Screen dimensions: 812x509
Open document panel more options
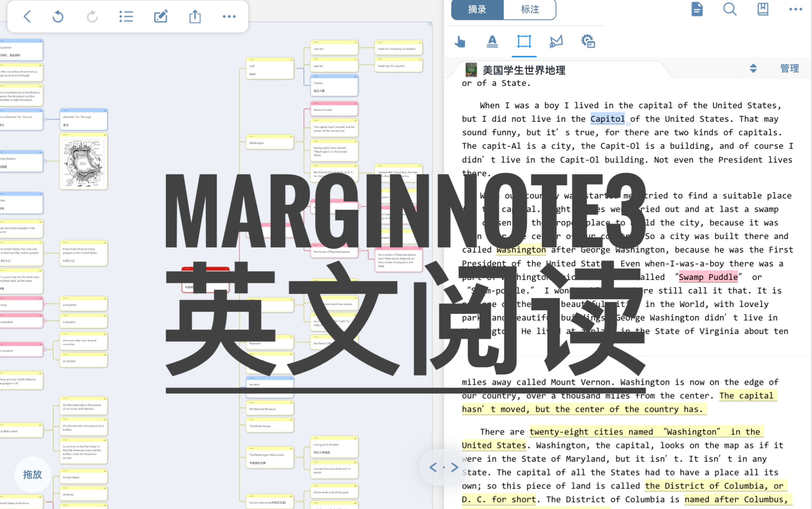tap(796, 9)
